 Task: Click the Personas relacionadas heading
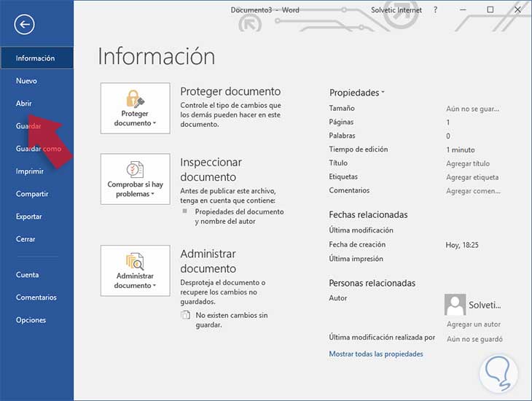[372, 283]
